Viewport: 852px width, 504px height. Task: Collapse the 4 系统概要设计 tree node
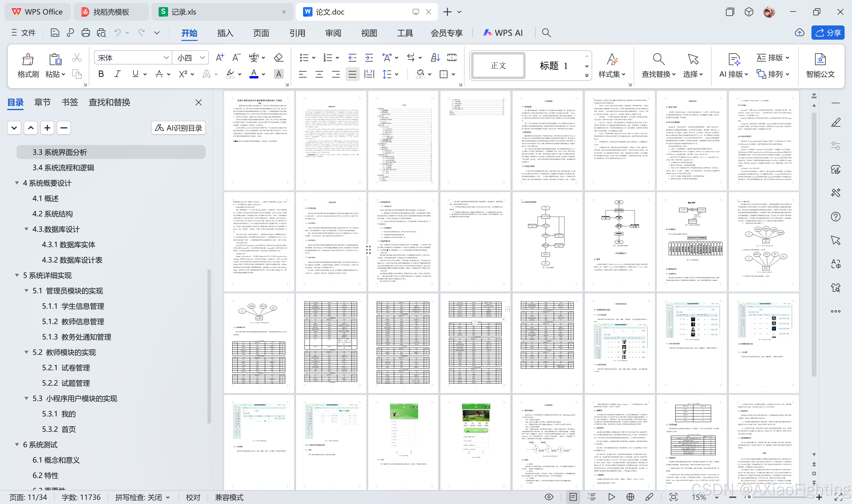pos(17,183)
